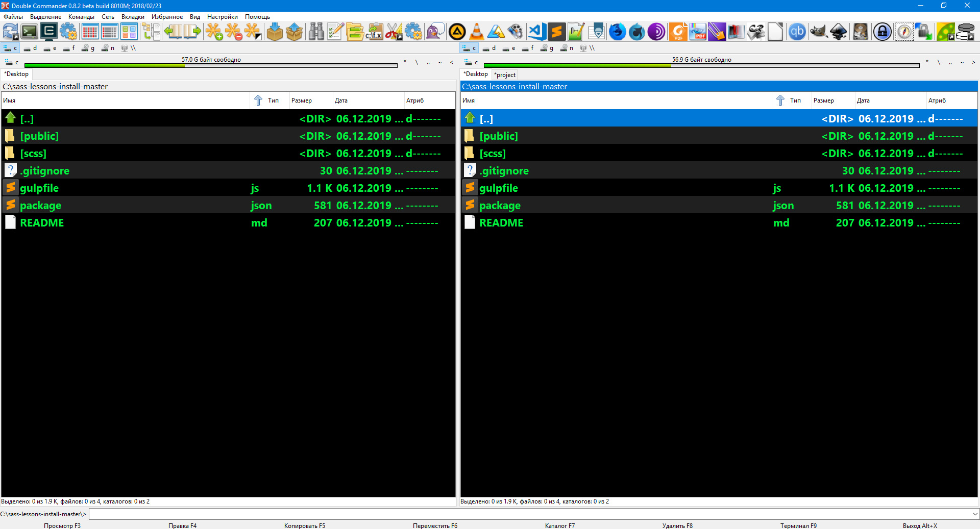Click the Tor Browser icon
Screen dimensions: 980x529
(656, 32)
